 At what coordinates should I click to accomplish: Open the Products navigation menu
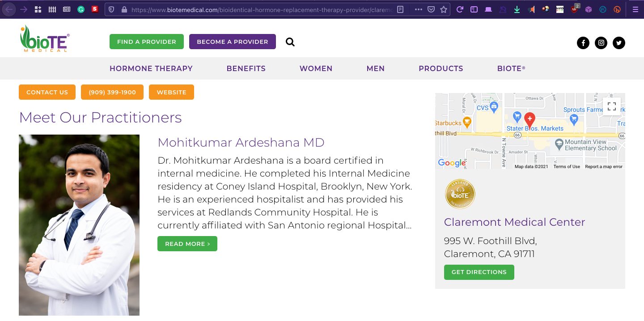click(441, 68)
